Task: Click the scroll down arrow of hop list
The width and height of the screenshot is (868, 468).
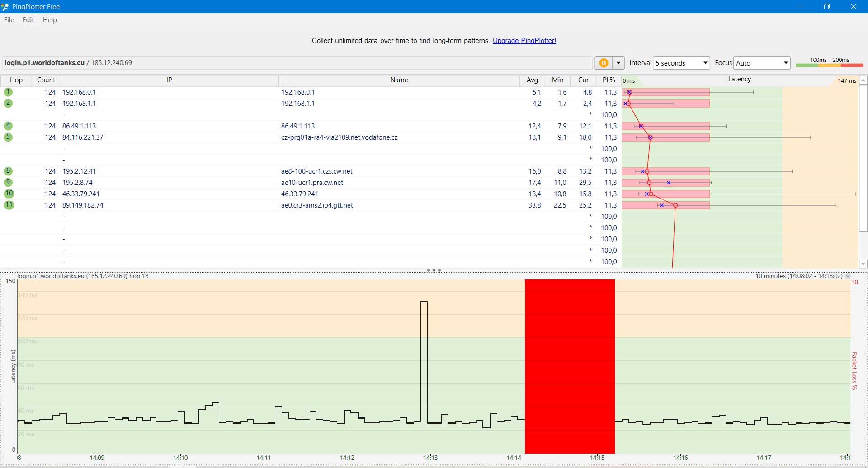Action: [x=863, y=264]
